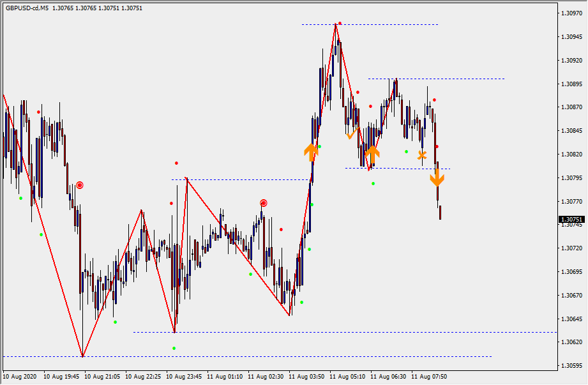Click the orange down arrow sell signal
The height and width of the screenshot is (385, 588).
click(x=437, y=177)
